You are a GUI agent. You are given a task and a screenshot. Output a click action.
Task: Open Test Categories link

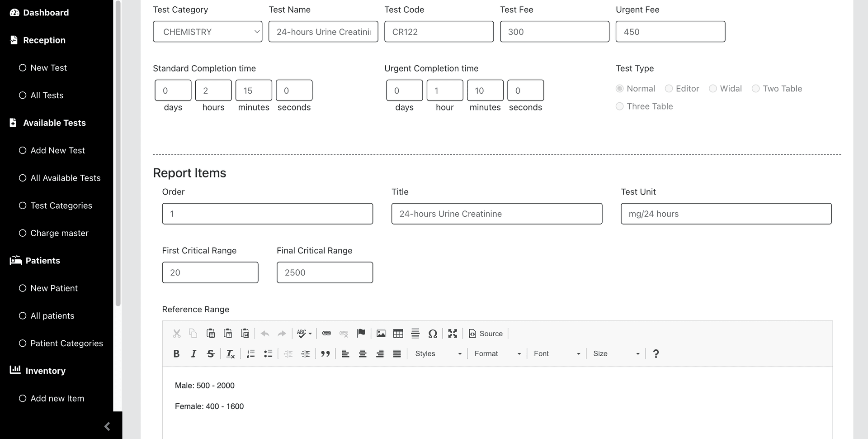(56, 206)
